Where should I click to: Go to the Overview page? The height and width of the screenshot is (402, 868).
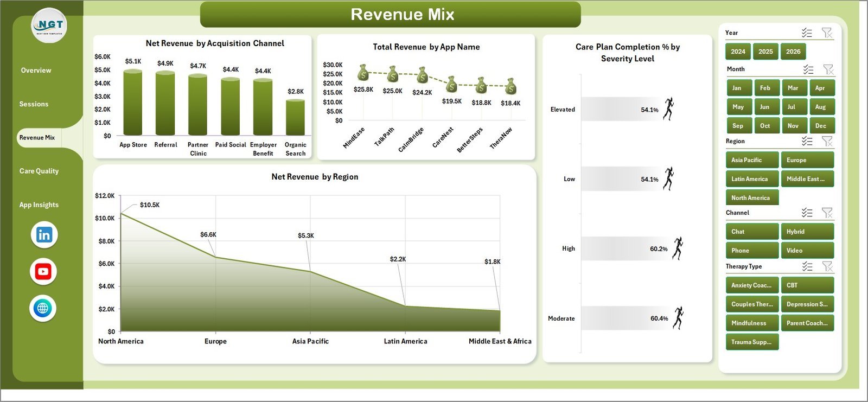point(36,71)
